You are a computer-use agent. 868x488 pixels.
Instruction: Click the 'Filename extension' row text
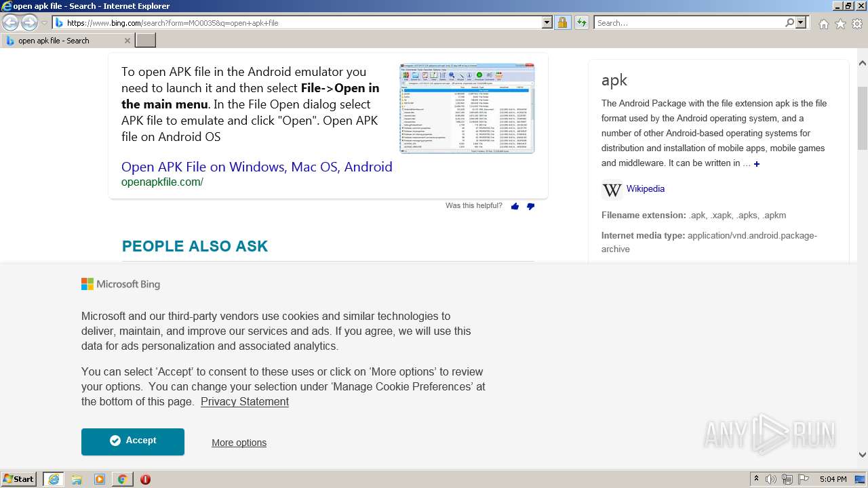pyautogui.click(x=694, y=215)
